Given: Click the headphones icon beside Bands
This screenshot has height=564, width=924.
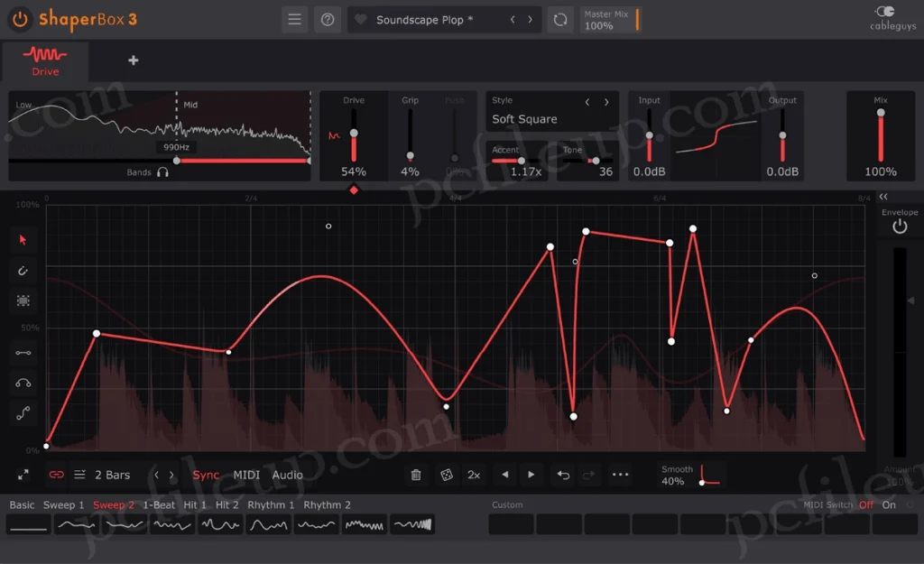Looking at the screenshot, I should [x=162, y=171].
